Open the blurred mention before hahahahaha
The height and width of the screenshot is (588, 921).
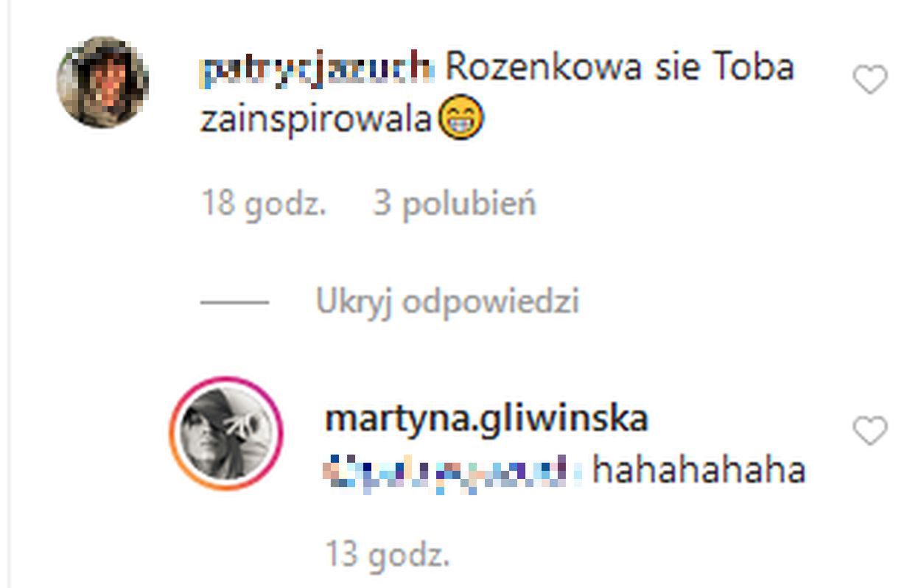tap(455, 472)
